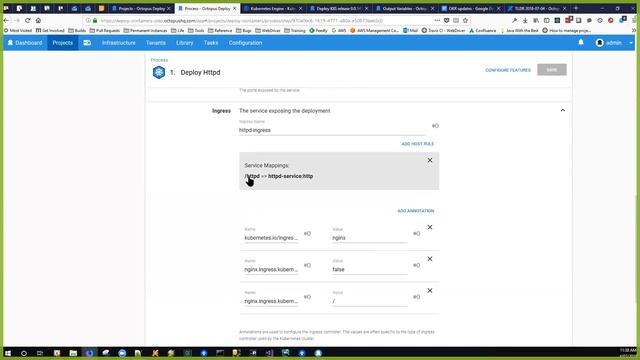The height and width of the screenshot is (360, 640).
Task: Open the Configuration nav item
Action: 245,43
